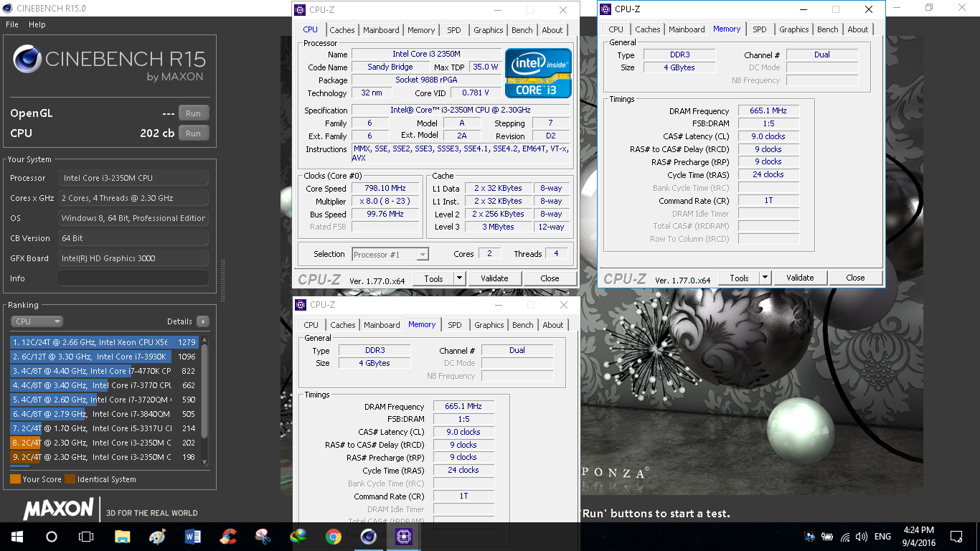Image resolution: width=980 pixels, height=551 pixels.
Task: Open Bench tab in bottom CPU-Z window
Action: [523, 325]
